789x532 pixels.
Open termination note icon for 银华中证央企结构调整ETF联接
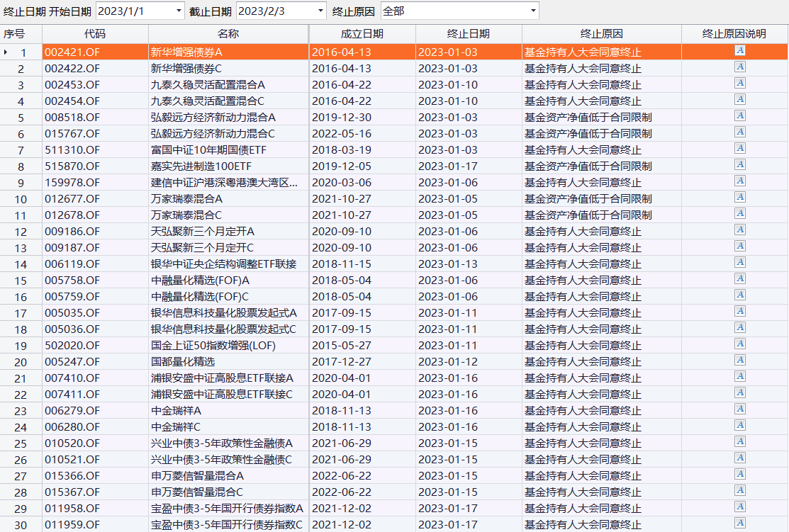pos(739,263)
